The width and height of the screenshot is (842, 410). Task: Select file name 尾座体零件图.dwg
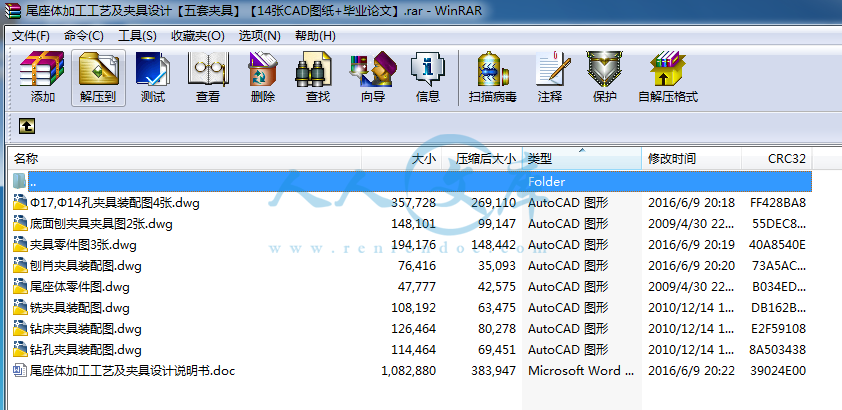(x=79, y=287)
